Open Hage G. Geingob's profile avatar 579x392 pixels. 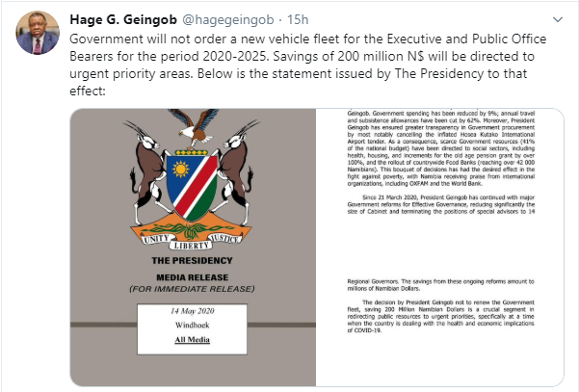pos(38,33)
